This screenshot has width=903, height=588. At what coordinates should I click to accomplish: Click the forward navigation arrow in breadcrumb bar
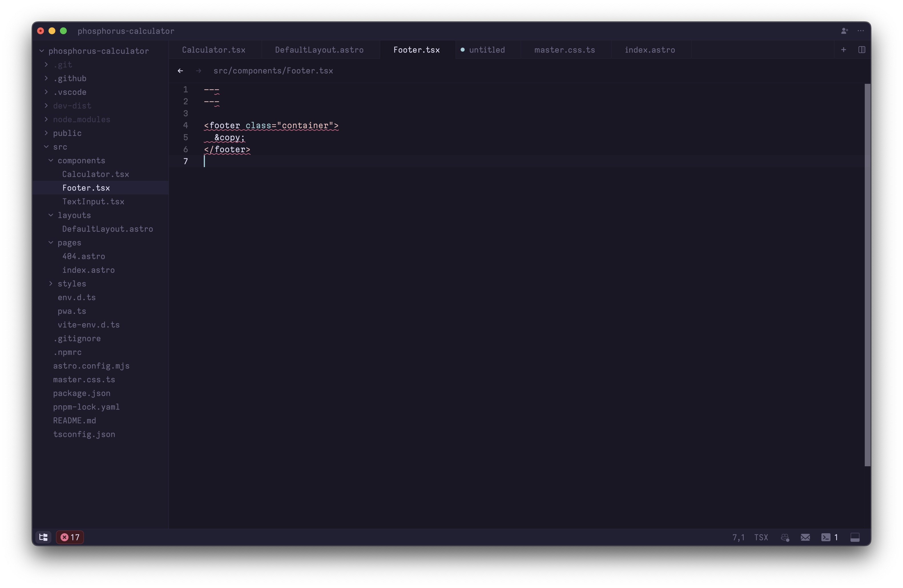[198, 70]
